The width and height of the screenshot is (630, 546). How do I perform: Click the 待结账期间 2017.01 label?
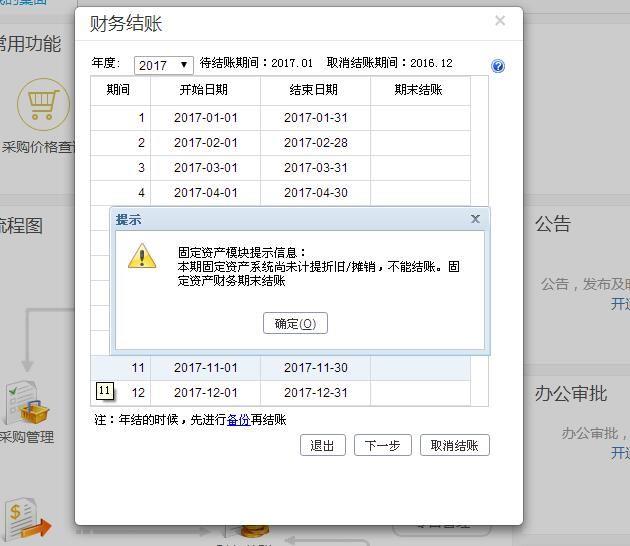coord(256,63)
